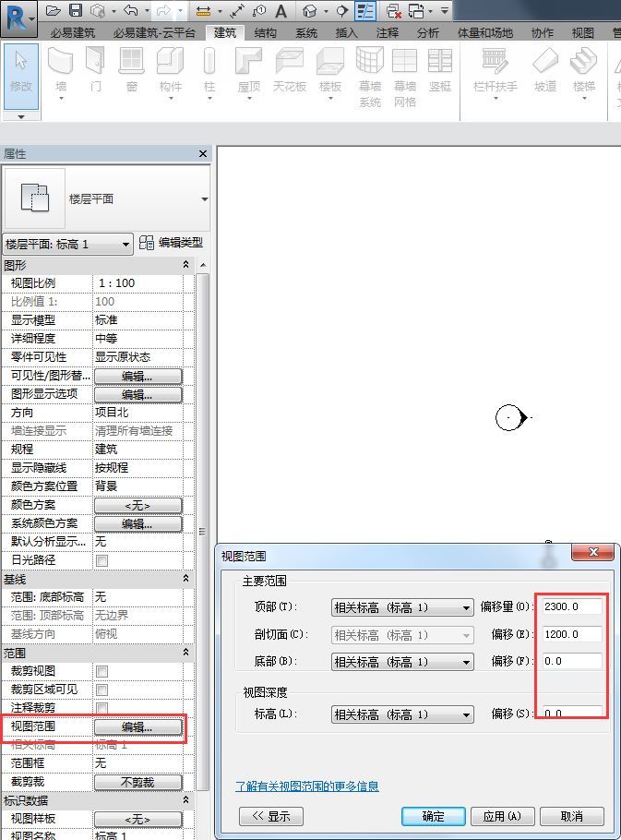Open the 顶部 level dropdown in dialog

tap(402, 607)
